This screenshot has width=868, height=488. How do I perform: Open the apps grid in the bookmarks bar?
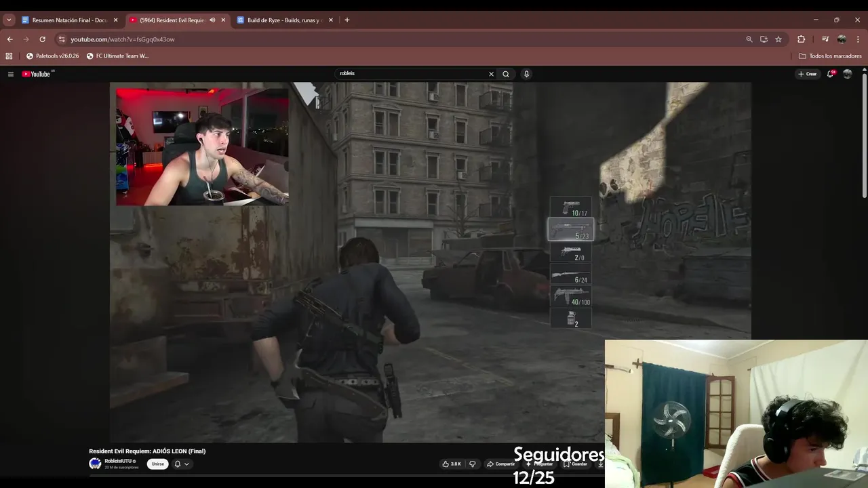point(9,56)
